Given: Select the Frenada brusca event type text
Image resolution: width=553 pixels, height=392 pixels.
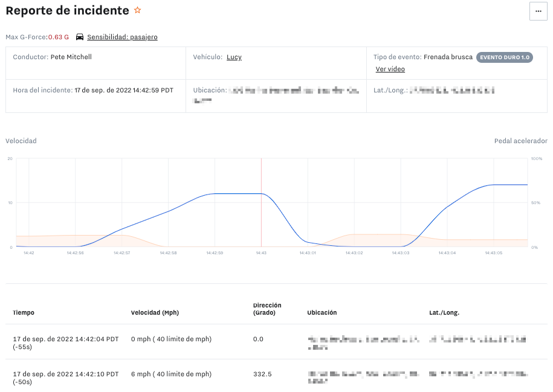Looking at the screenshot, I should 448,57.
